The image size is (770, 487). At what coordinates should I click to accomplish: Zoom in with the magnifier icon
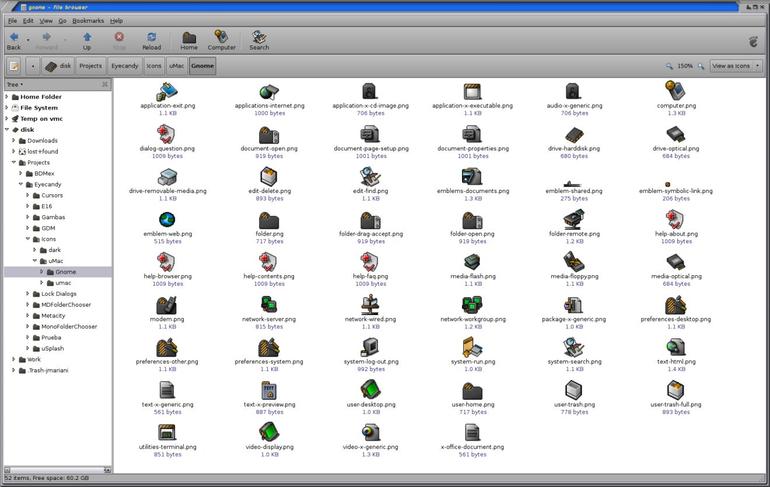pos(701,66)
